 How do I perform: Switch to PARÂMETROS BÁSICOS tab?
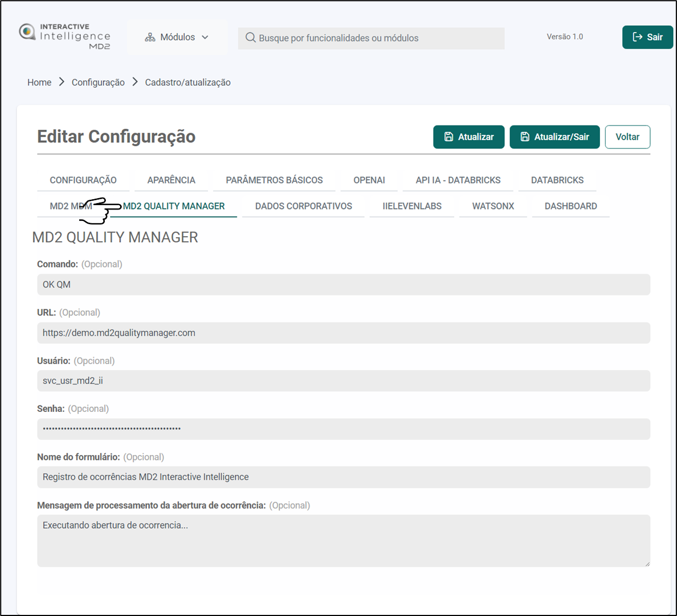pos(274,180)
